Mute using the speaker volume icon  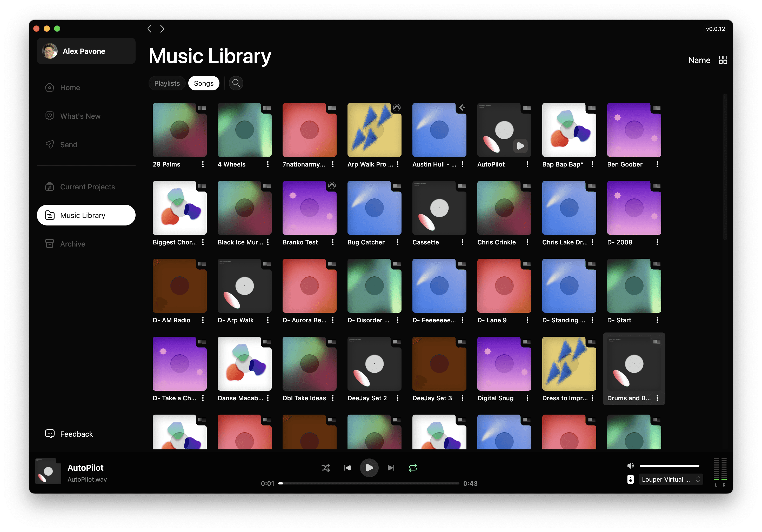tap(630, 465)
